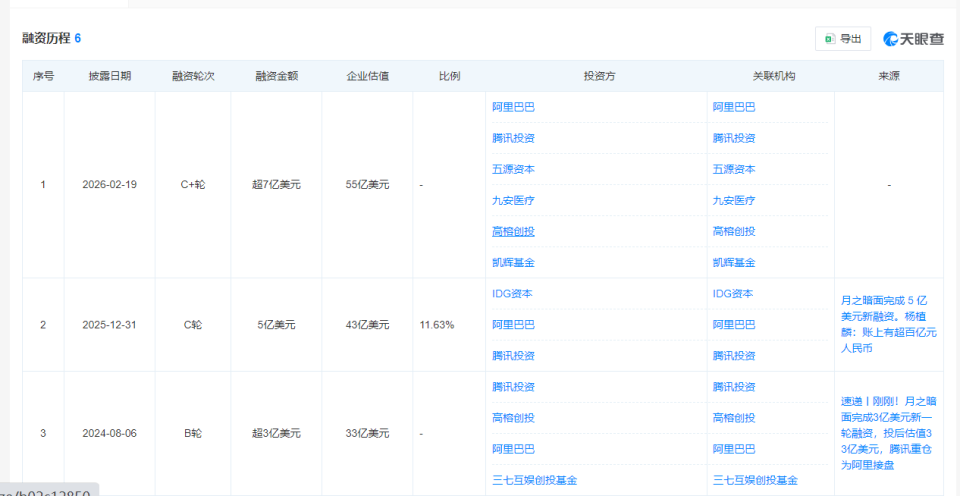Open 腾讯投资 investor in C轮 row
960x496 pixels.
coord(513,356)
